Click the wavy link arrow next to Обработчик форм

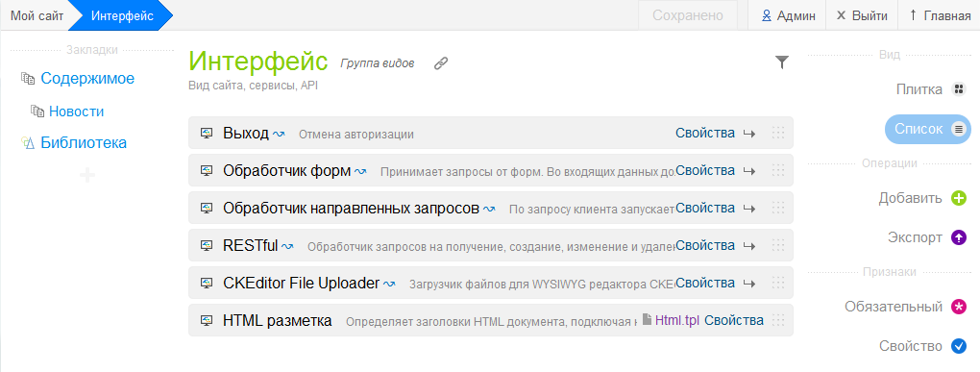pos(360,171)
